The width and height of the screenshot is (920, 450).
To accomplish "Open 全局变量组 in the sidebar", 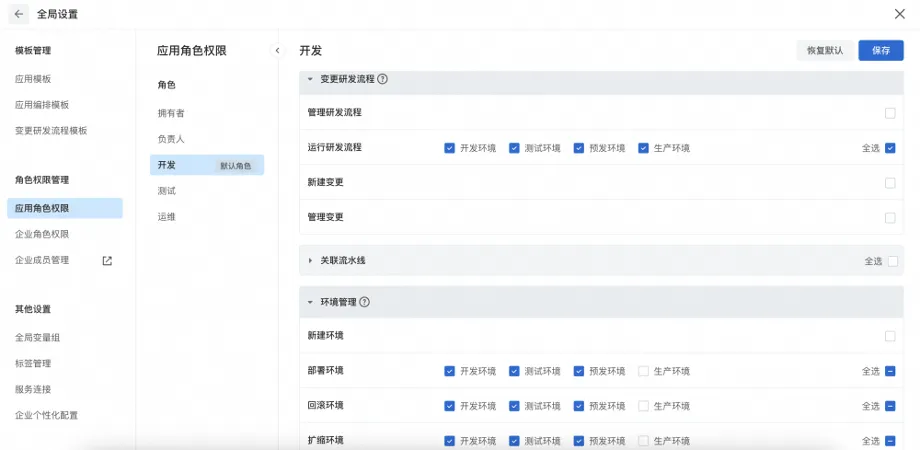I will (38, 337).
